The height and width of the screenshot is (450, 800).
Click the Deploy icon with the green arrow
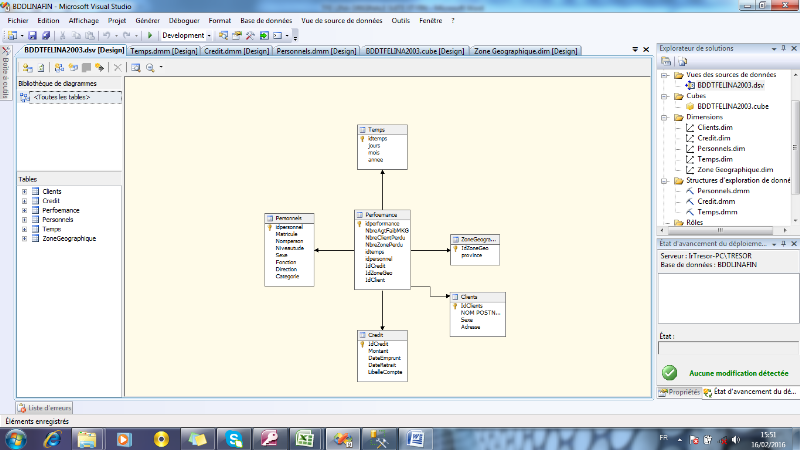click(264, 35)
